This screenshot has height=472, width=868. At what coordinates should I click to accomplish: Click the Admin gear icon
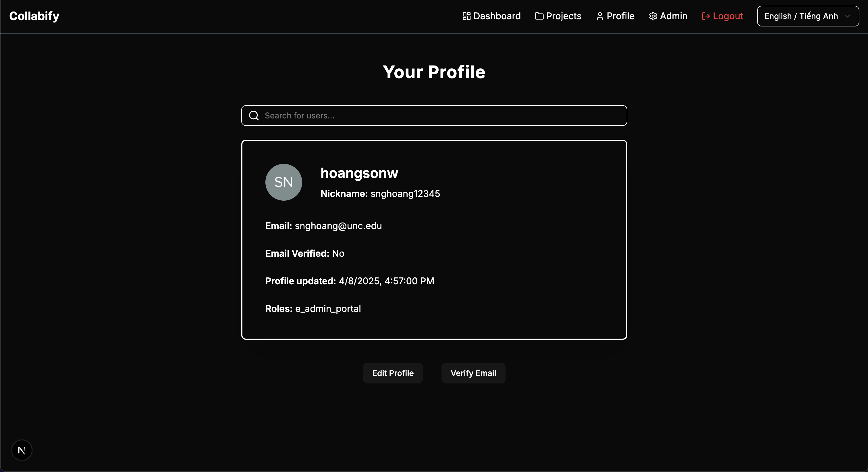tap(653, 16)
